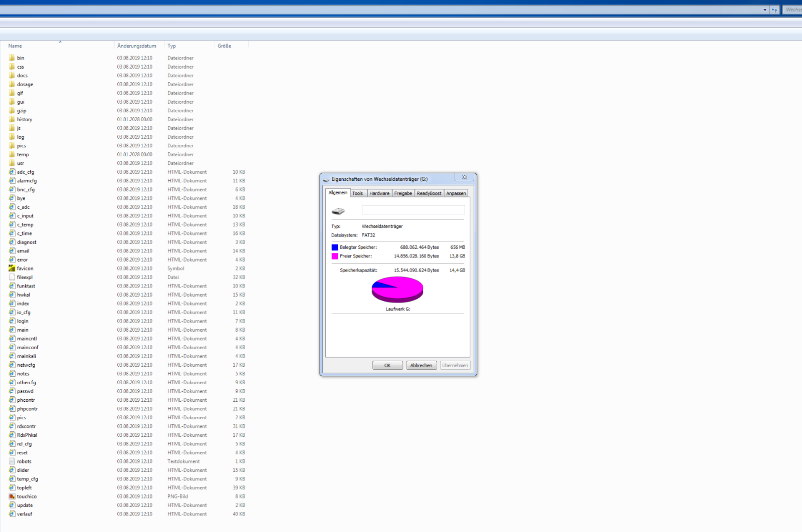Click the 39 KB size of topleft
Screen dimensions: 802x532
239,487
